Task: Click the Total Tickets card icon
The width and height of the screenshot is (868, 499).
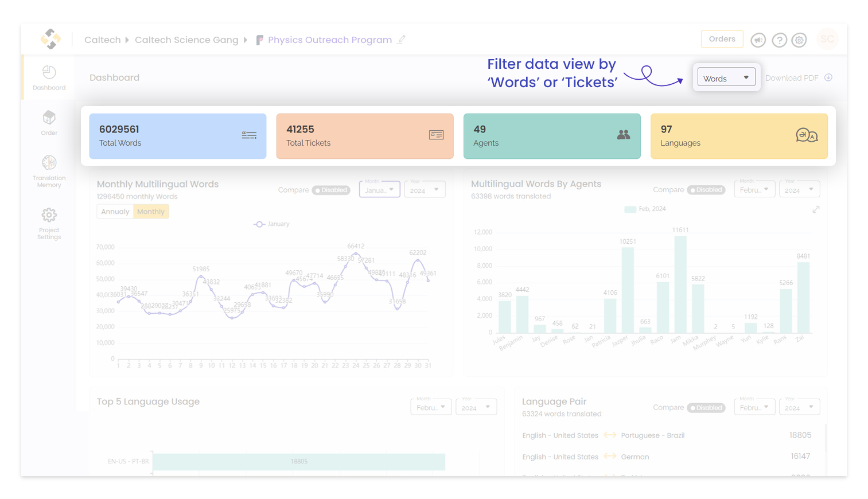Action: pos(437,135)
